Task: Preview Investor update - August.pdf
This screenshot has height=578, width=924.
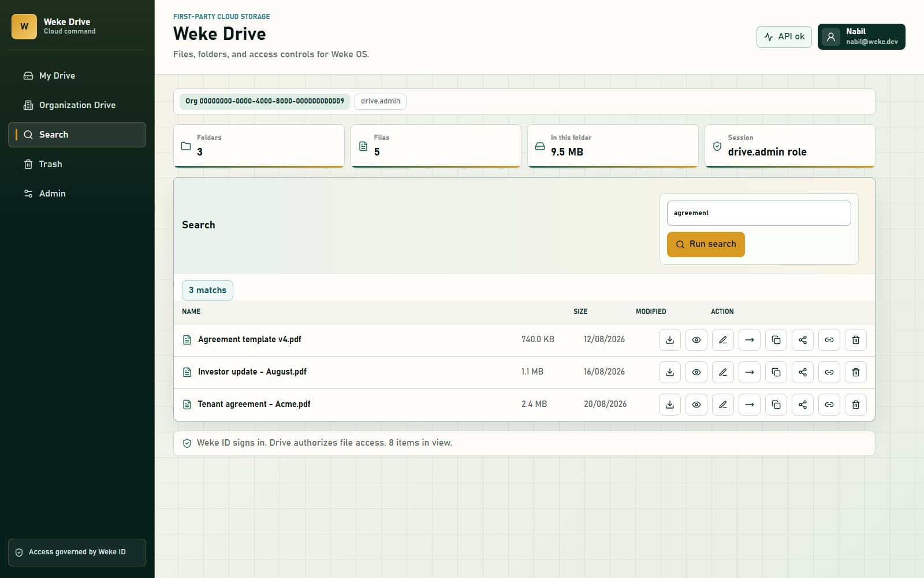Action: click(696, 372)
